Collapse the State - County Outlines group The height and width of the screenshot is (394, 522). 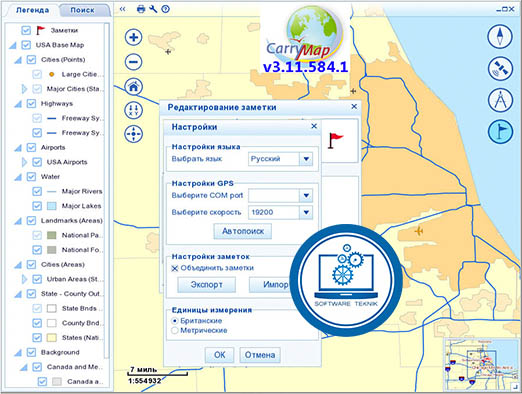(x=18, y=294)
